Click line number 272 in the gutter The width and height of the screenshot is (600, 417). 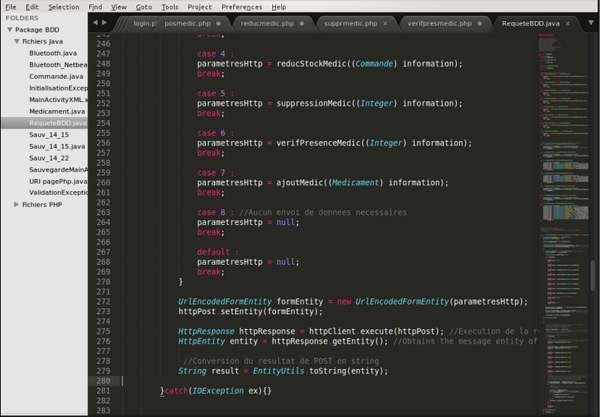click(x=105, y=301)
